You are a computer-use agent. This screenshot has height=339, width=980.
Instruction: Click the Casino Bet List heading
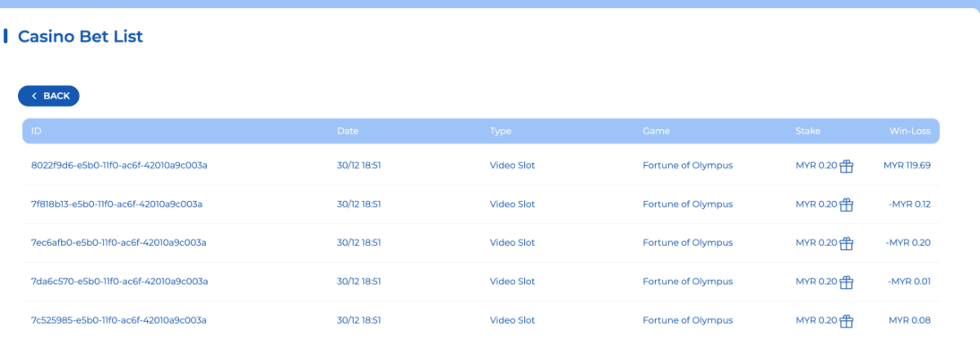click(80, 36)
